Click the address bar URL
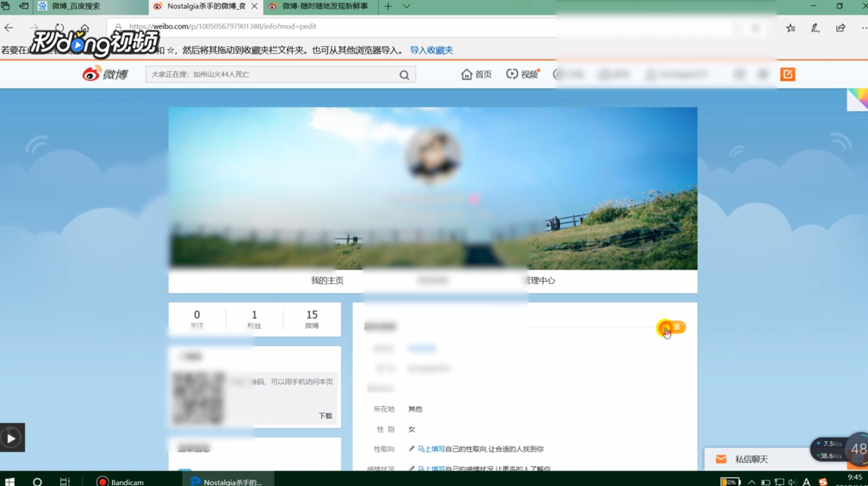 point(222,26)
